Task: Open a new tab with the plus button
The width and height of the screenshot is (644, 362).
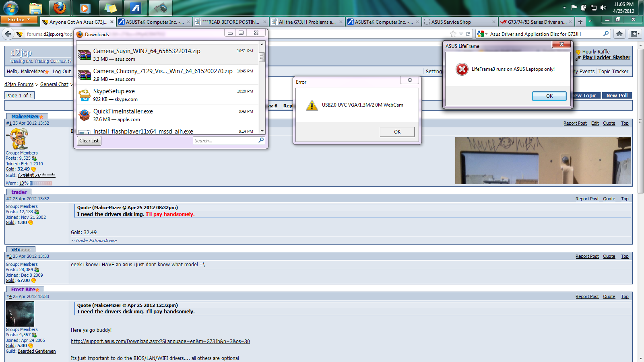Action: click(580, 22)
